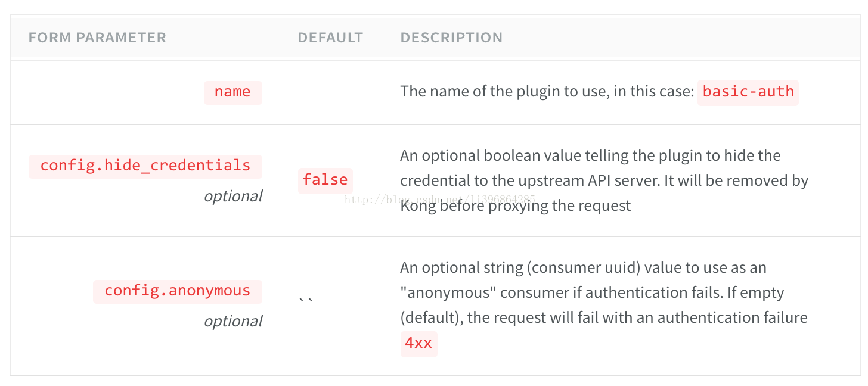Select the empty backticks default value
The image size is (868, 386).
tap(306, 298)
